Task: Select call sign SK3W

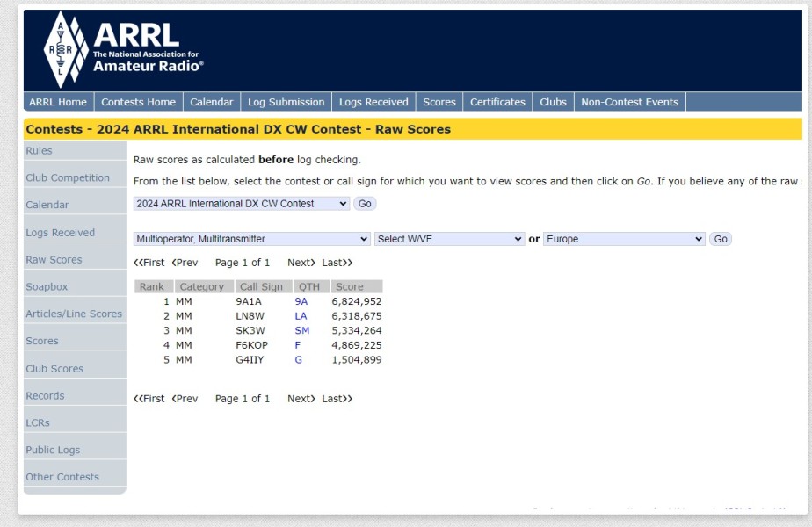Action: pos(250,330)
